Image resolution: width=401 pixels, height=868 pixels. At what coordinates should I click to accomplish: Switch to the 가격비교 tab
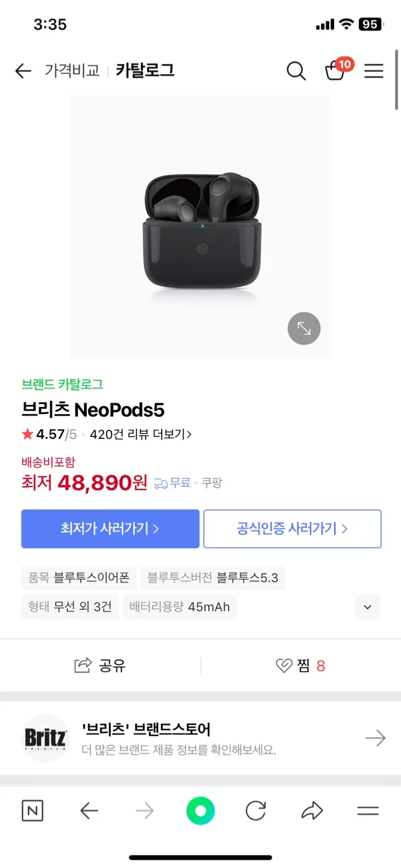click(72, 71)
